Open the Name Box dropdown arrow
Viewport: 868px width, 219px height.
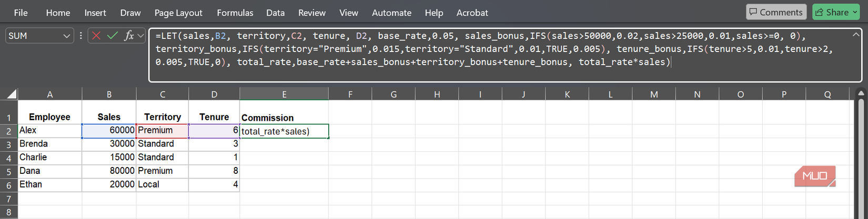point(66,36)
